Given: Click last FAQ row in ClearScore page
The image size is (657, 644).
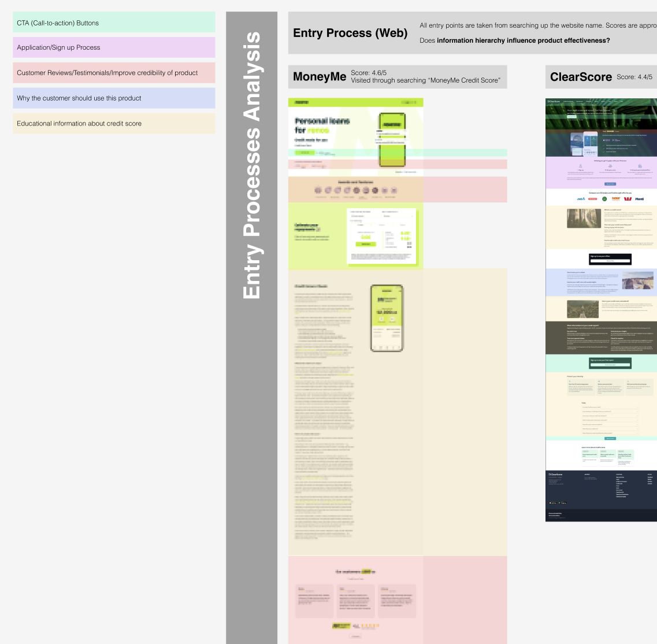Looking at the screenshot, I should (x=610, y=433).
